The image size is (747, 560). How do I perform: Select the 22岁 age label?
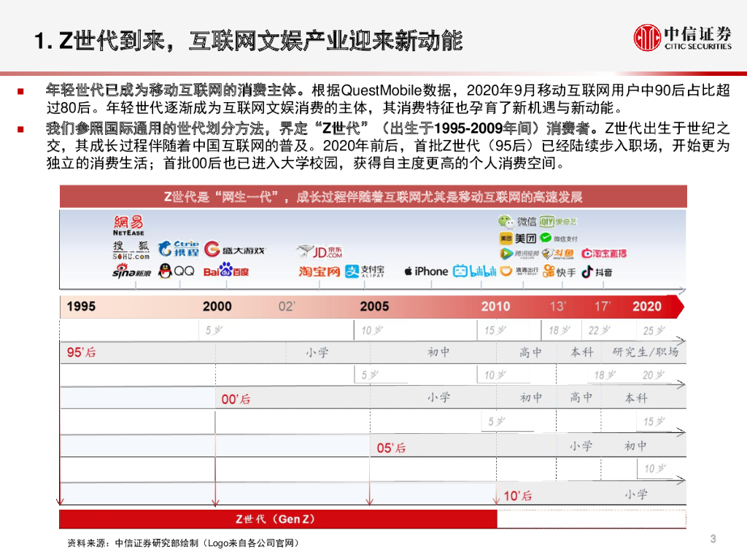(x=599, y=330)
